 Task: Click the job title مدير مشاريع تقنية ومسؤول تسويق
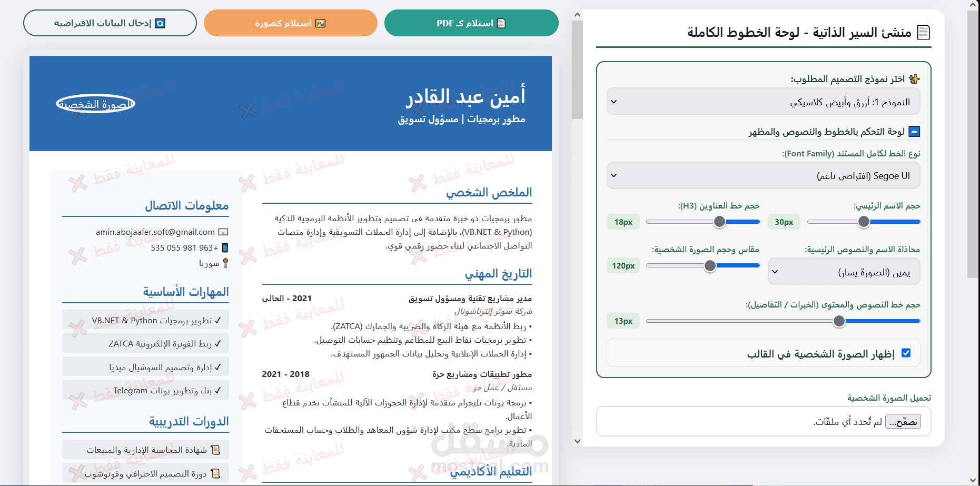[470, 299]
